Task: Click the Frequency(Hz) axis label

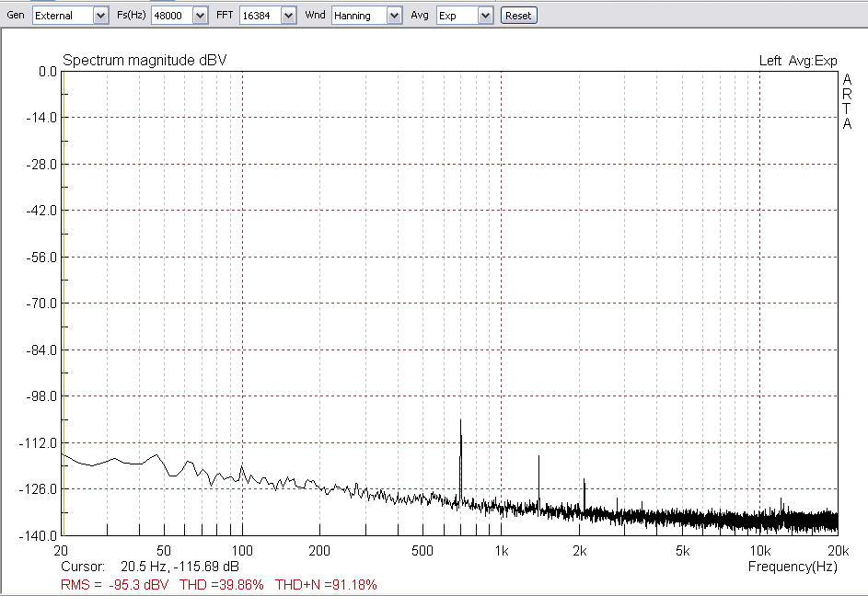Action: click(793, 567)
